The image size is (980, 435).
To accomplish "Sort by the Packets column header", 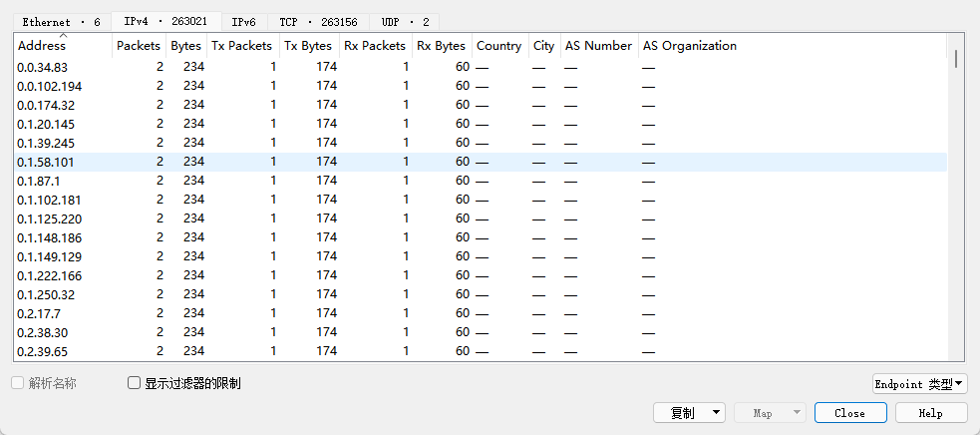I will [x=139, y=46].
